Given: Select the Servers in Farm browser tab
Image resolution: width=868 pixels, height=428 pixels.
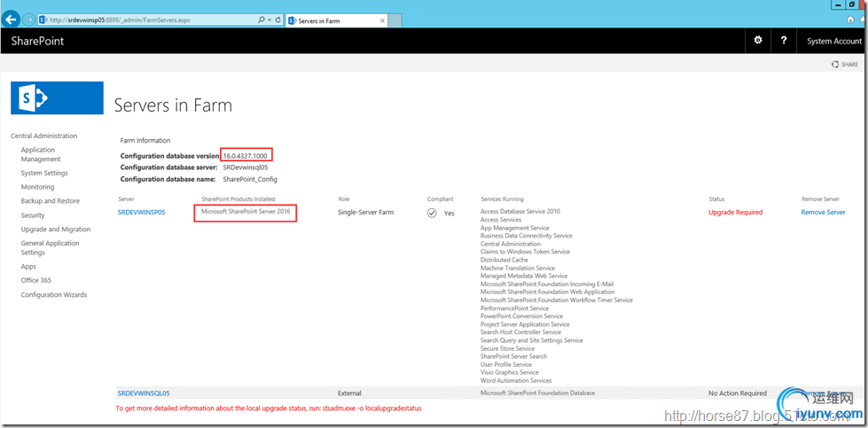Looking at the screenshot, I should pos(337,20).
